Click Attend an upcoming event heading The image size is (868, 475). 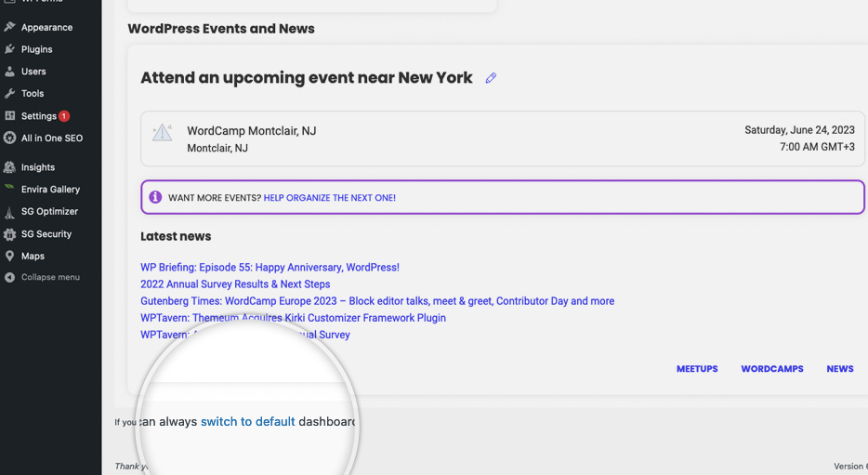tap(306, 77)
